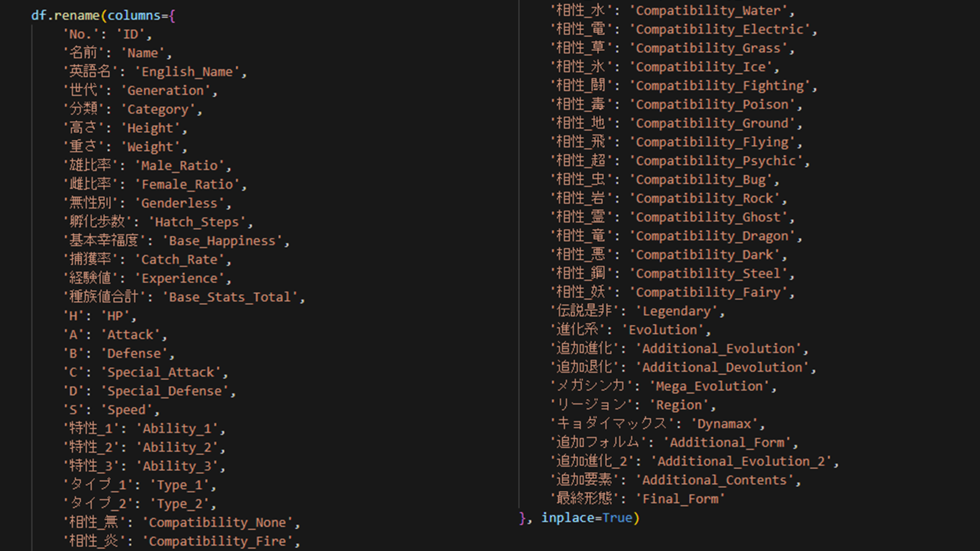980x551 pixels.
Task: Click the 'Name' string value
Action: coord(143,53)
